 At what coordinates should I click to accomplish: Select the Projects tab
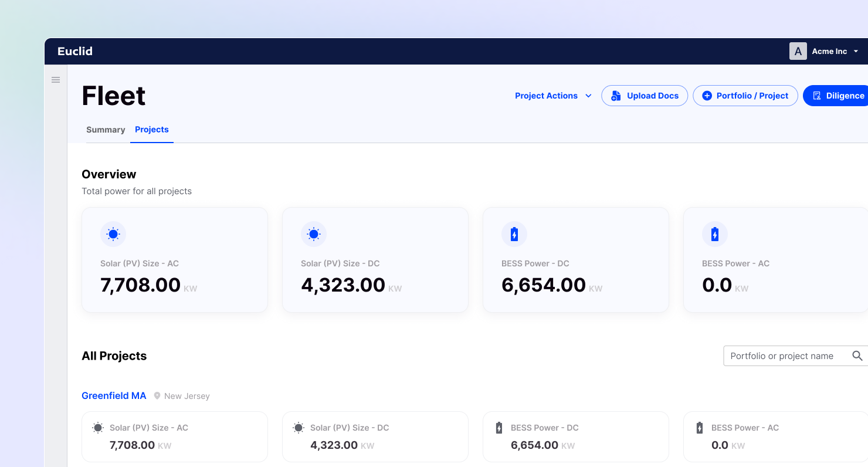click(152, 130)
